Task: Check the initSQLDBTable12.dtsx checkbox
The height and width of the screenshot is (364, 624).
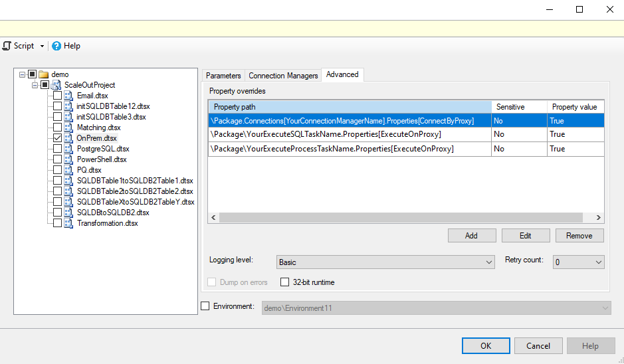Action: (57, 106)
